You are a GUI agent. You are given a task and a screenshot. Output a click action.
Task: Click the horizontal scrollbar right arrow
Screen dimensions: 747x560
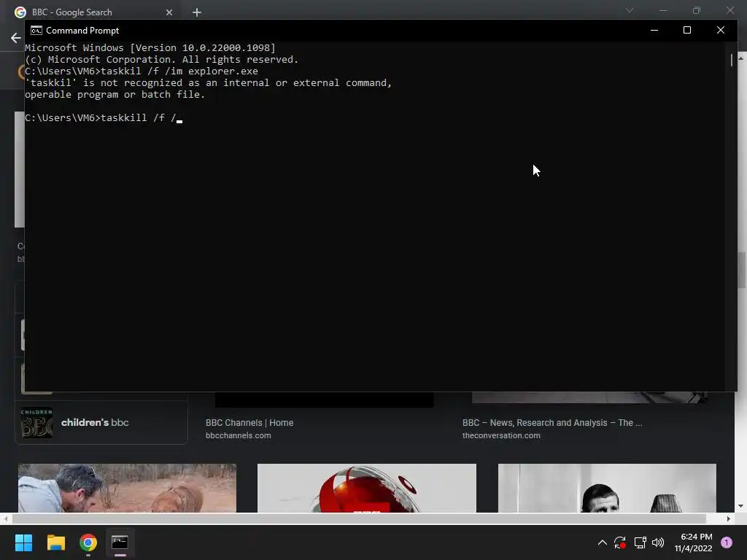pyautogui.click(x=729, y=518)
